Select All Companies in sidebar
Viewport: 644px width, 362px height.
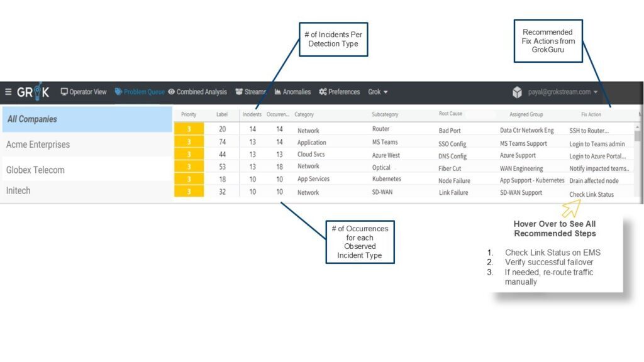[87, 119]
